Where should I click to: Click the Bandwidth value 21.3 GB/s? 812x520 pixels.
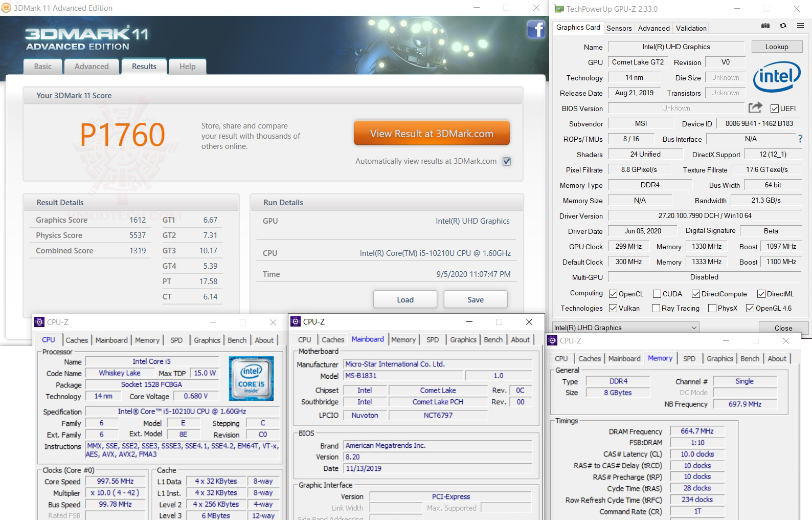(x=765, y=200)
